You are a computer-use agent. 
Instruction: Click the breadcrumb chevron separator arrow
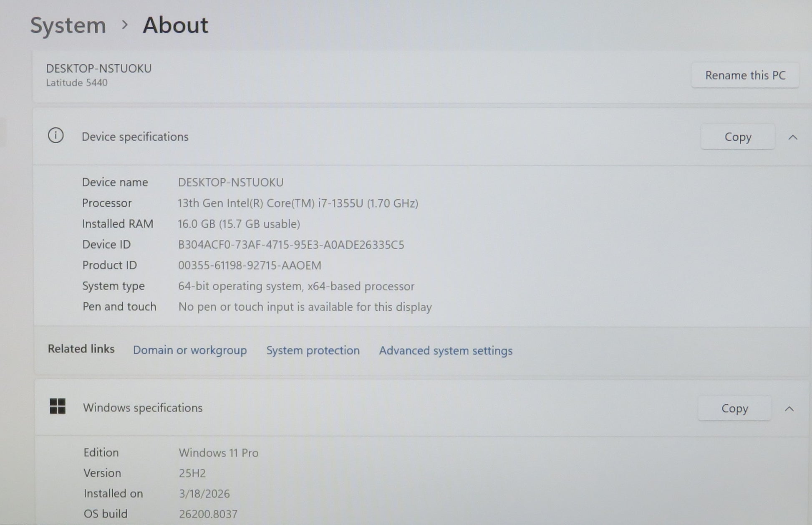(x=124, y=25)
